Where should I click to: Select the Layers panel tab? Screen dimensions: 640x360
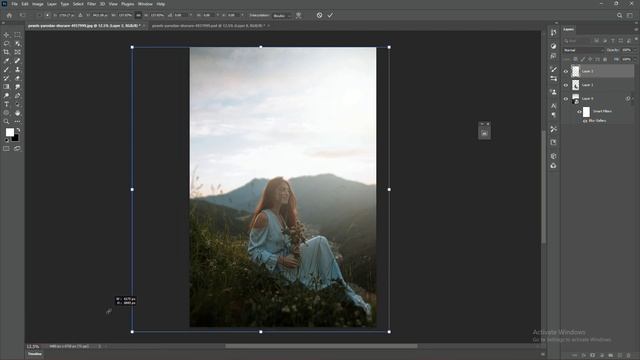point(569,29)
